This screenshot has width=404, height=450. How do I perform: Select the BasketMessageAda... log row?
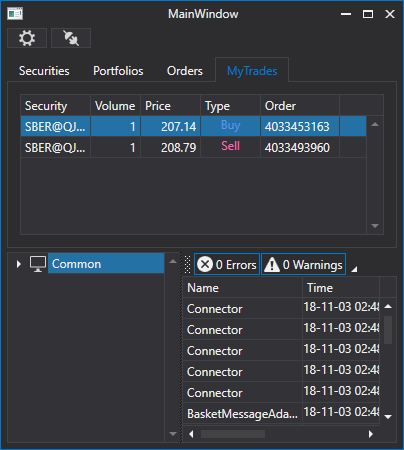[281, 413]
